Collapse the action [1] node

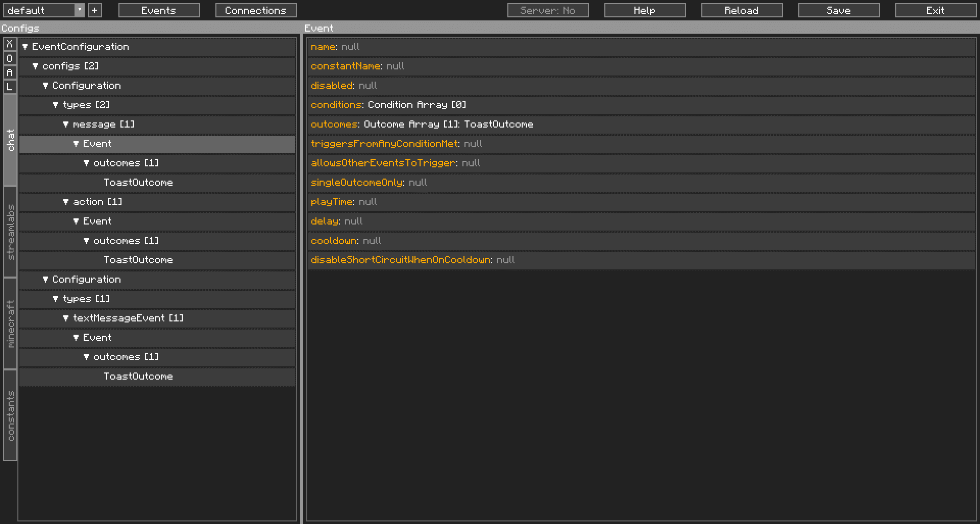coord(66,202)
